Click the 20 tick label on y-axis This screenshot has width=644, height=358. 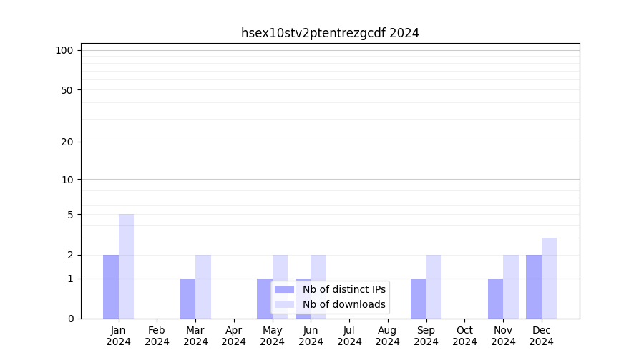point(67,142)
